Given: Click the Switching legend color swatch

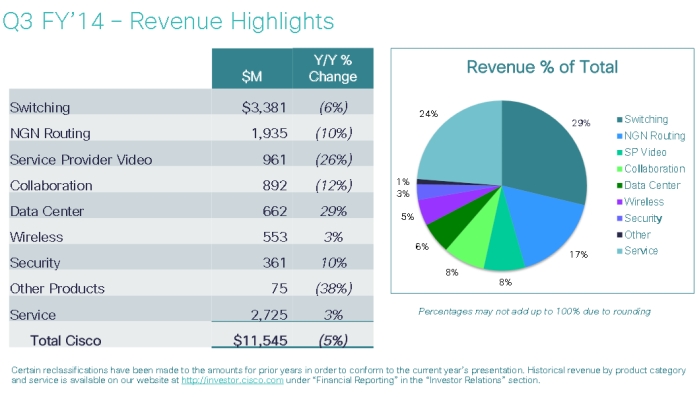Looking at the screenshot, I should [620, 120].
